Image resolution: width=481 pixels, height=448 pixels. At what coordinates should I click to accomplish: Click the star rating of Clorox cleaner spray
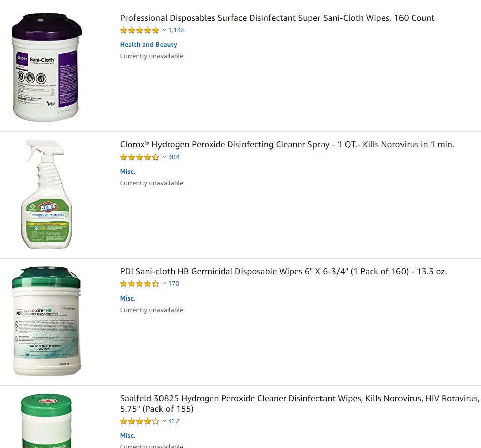coord(139,157)
